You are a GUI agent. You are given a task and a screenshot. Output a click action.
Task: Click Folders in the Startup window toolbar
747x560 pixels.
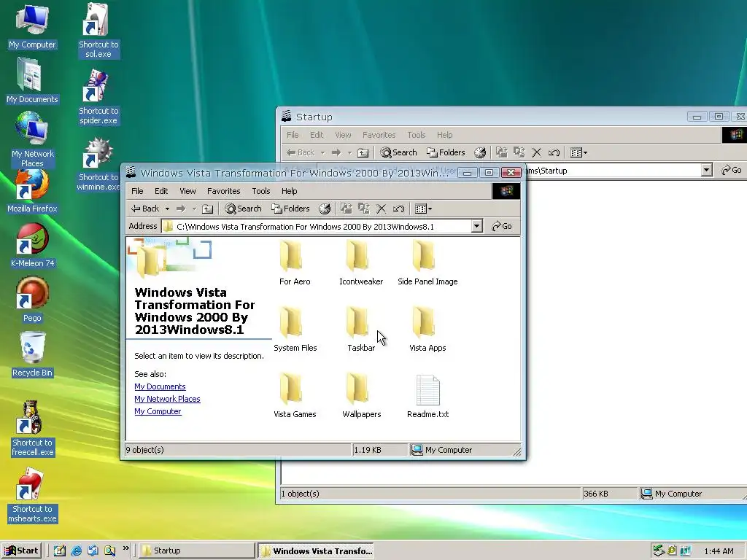coord(446,152)
